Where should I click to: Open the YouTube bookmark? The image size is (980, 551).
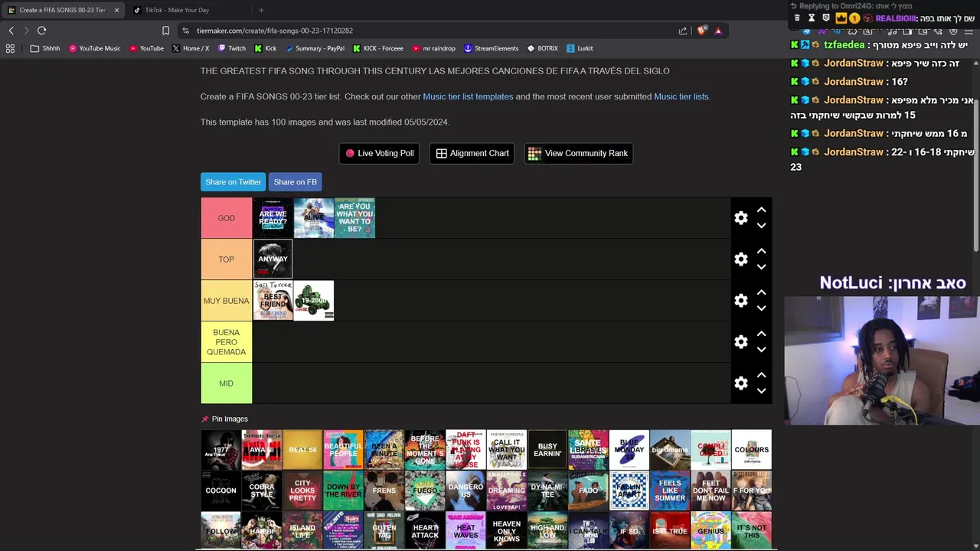[147, 48]
